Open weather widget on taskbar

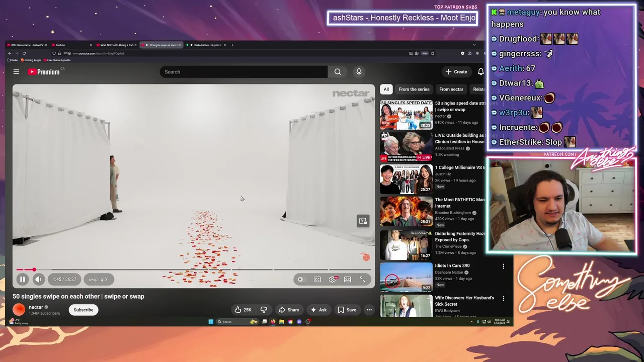pyautogui.click(x=19, y=322)
